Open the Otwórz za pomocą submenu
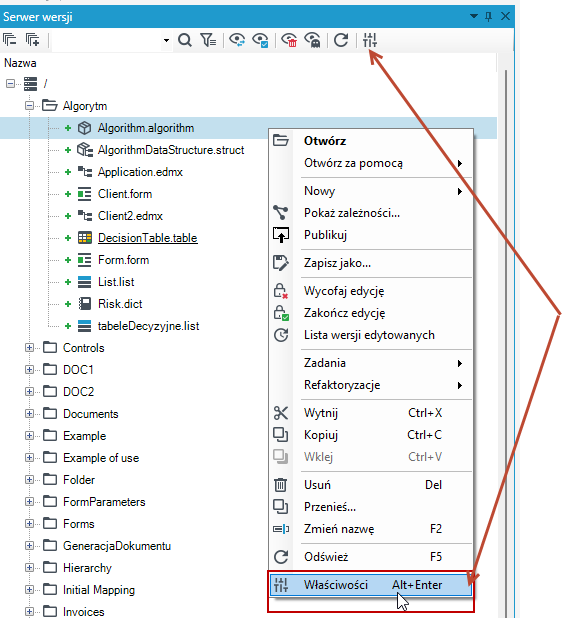This screenshot has width=575, height=618. pyautogui.click(x=370, y=163)
